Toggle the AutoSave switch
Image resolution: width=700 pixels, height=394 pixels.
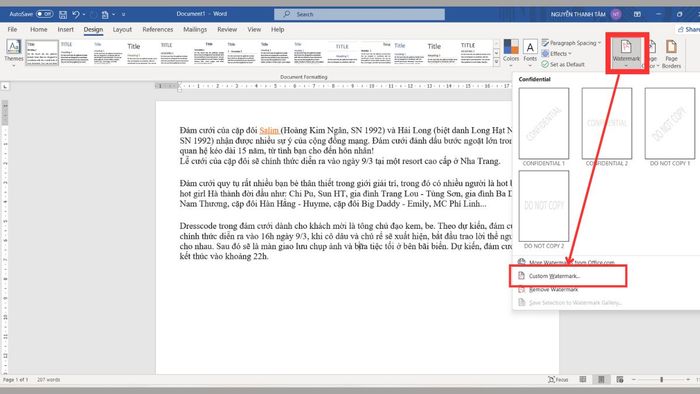44,14
